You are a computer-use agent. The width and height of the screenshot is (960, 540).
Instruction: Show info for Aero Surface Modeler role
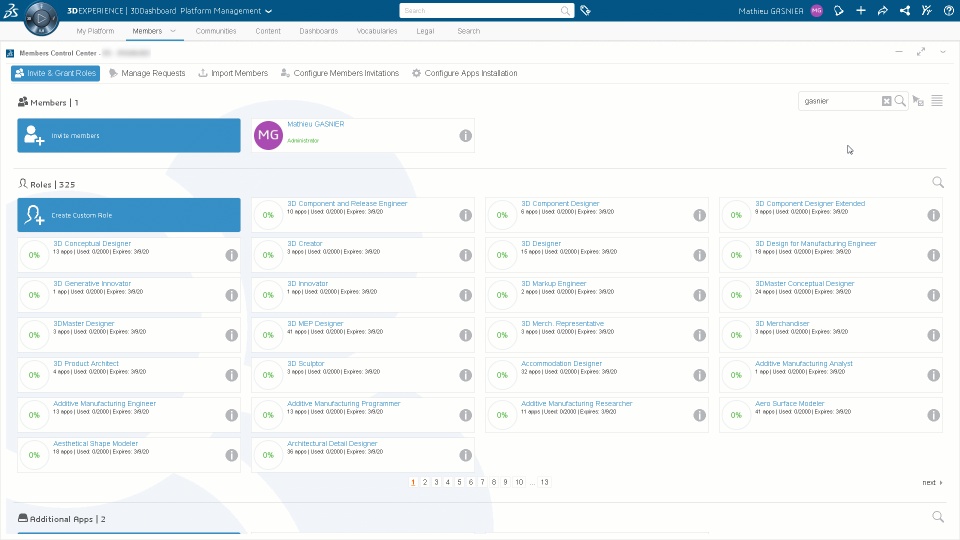[933, 415]
